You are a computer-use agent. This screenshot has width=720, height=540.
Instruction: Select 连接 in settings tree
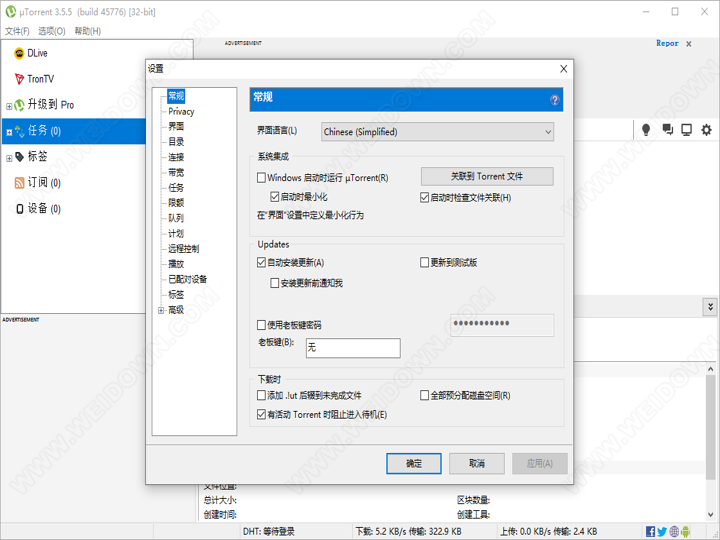pos(176,158)
